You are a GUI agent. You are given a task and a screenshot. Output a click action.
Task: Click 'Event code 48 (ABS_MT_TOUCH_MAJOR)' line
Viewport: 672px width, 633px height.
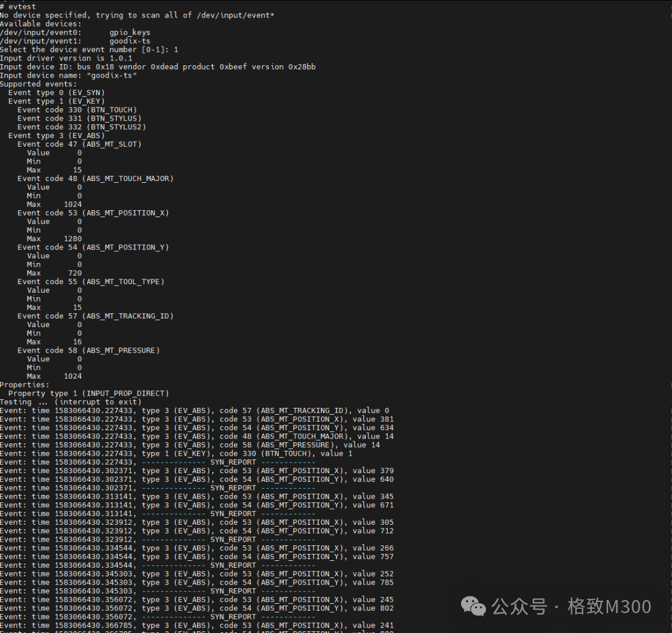tap(96, 178)
